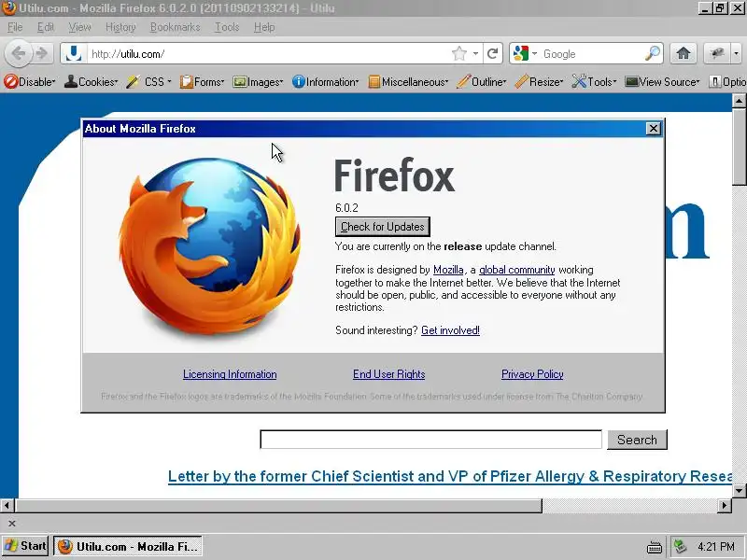Click the Windows Start button
Image resolution: width=747 pixels, height=560 pixels.
(25, 546)
